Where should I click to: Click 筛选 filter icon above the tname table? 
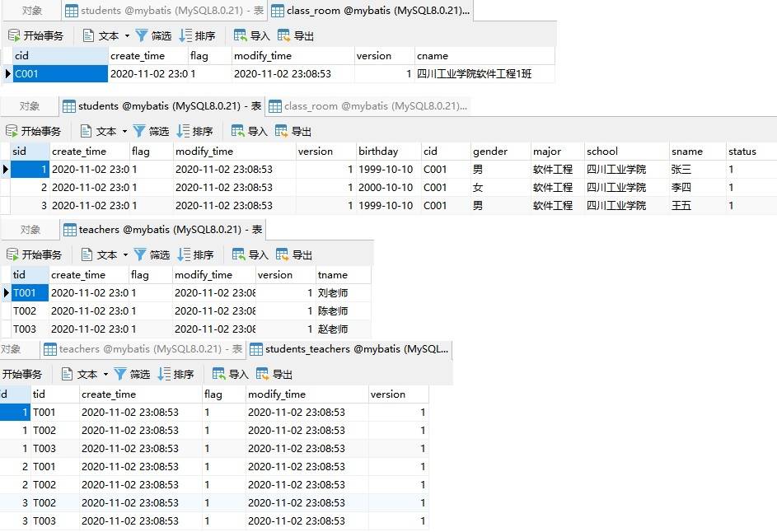point(142,254)
